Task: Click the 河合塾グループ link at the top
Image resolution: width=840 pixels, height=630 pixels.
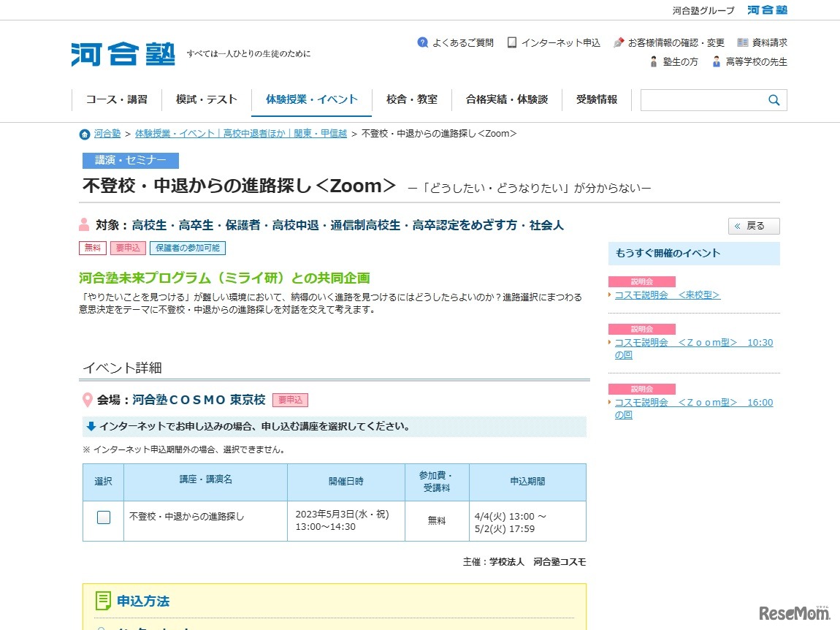Action: [x=703, y=10]
